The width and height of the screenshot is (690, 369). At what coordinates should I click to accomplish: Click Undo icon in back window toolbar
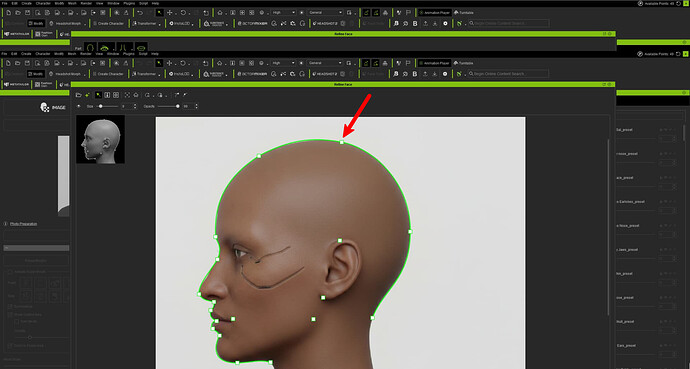tap(140, 13)
